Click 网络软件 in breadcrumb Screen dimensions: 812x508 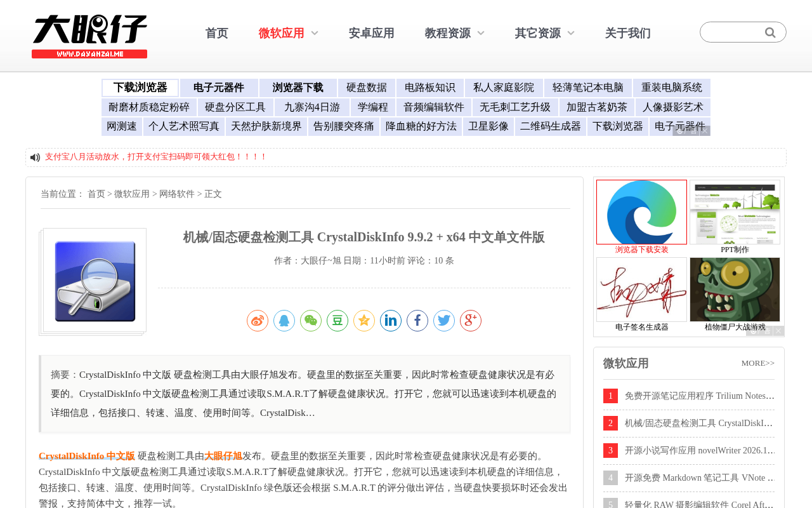pyautogui.click(x=177, y=194)
